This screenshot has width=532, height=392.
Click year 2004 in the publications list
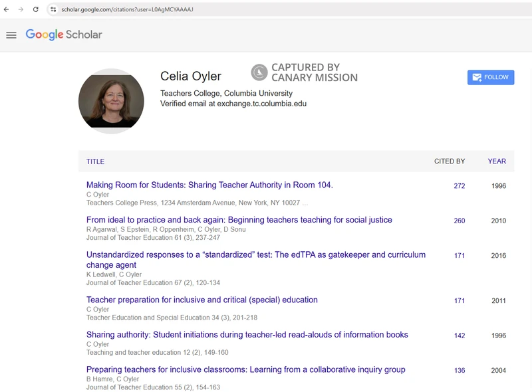click(x=498, y=371)
